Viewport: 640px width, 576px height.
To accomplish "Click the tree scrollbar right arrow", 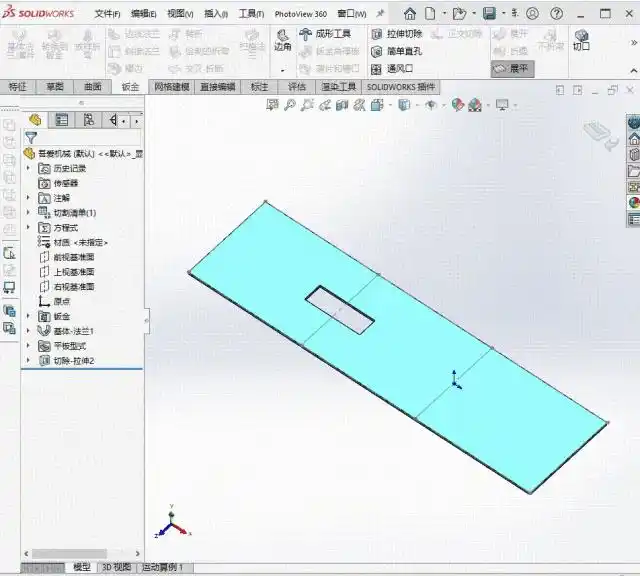I will coord(138,554).
